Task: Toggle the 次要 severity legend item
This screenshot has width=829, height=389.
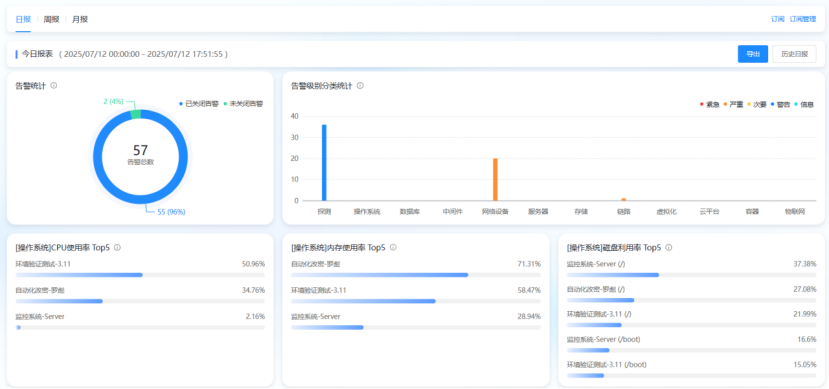Action: point(757,105)
